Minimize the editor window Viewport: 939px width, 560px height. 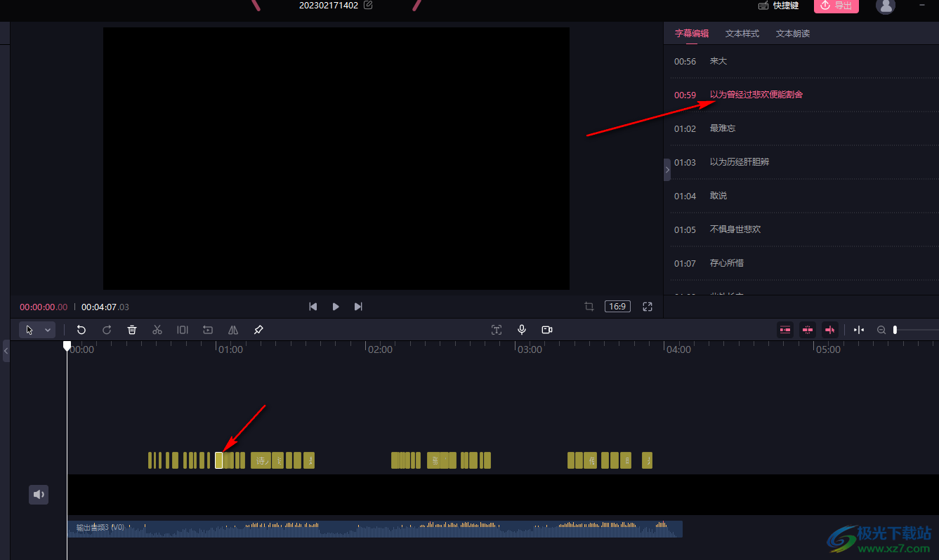(x=922, y=5)
